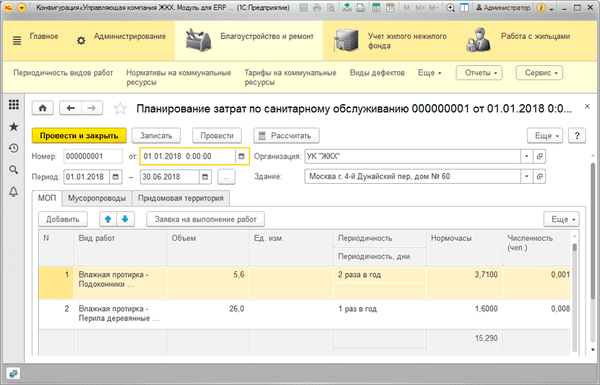
Task: Move row up with blue arrow
Action: (108, 219)
